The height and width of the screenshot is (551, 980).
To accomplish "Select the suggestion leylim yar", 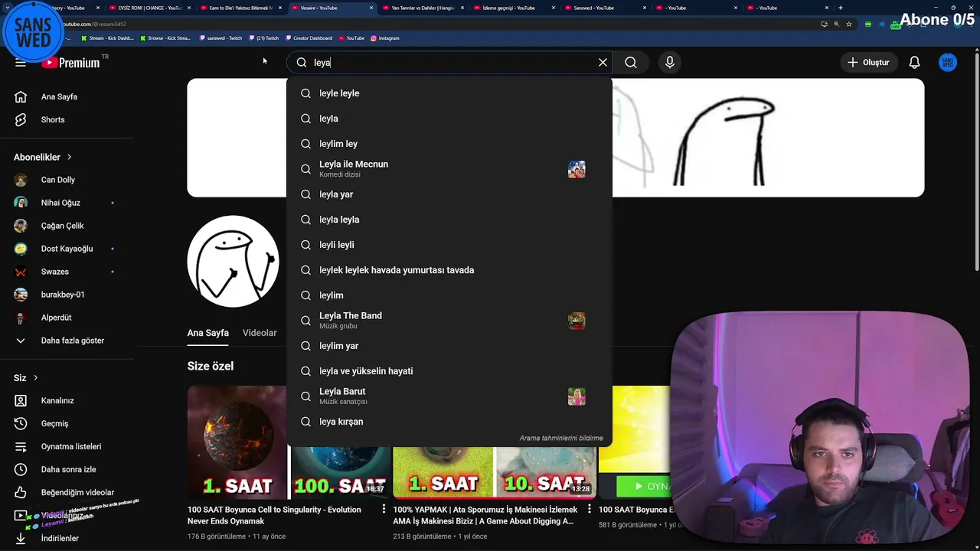I will (x=449, y=346).
